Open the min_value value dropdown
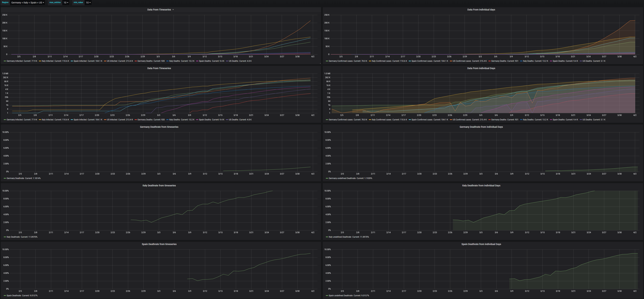This screenshot has width=644, height=299. click(88, 3)
